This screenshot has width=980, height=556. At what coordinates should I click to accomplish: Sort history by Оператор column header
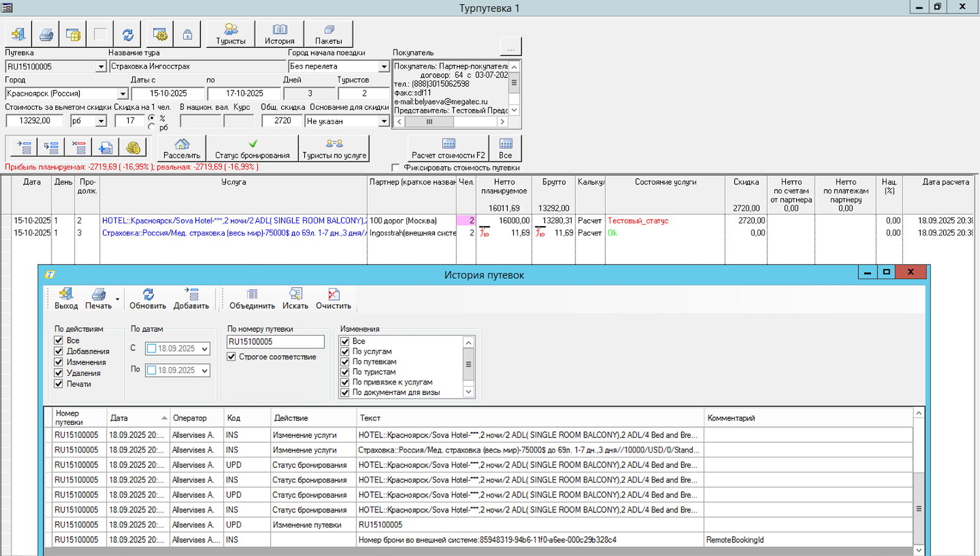tap(190, 418)
